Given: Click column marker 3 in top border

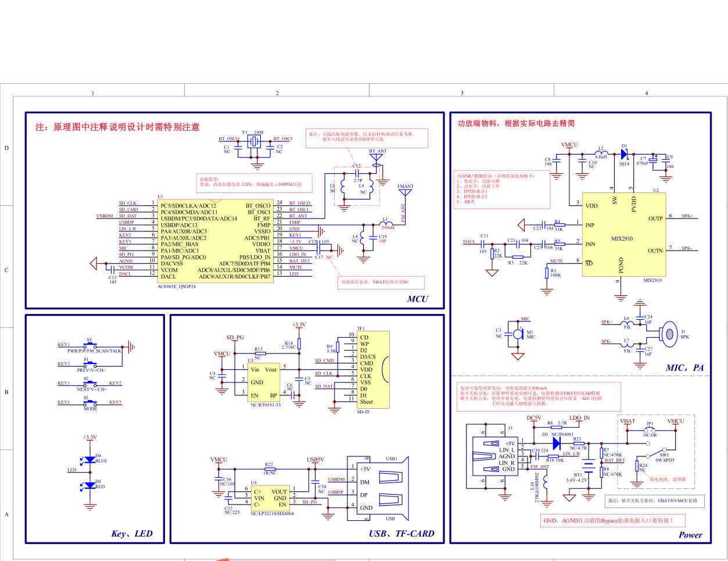Looking at the screenshot, I should click(x=462, y=92).
